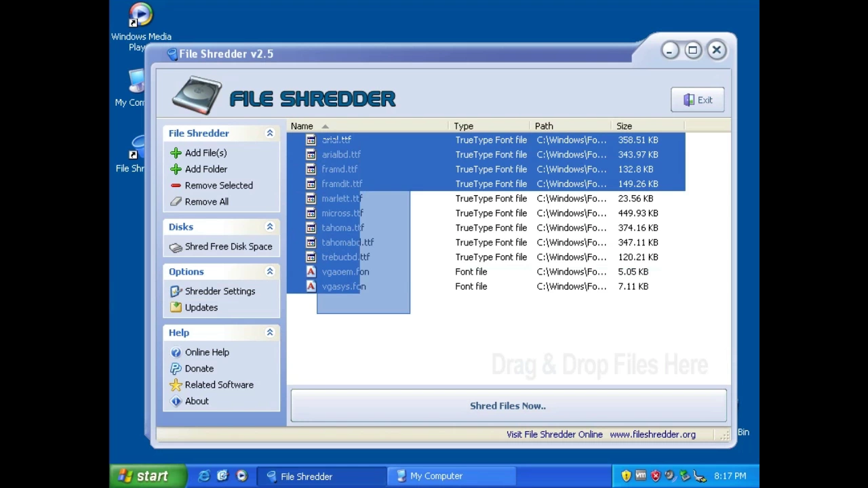Screen dimensions: 868x488
Task: Click the Remove All eraser icon
Action: tap(176, 202)
